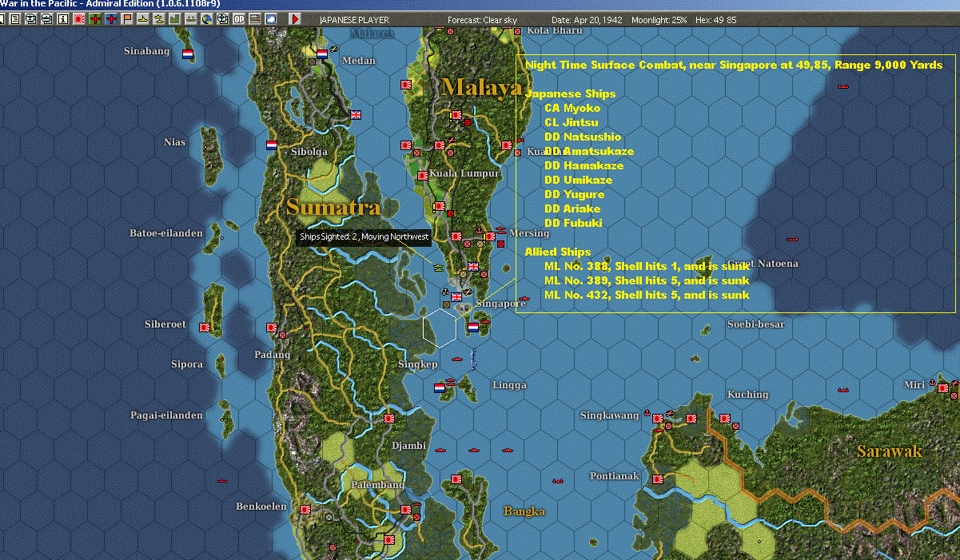Click the red play arrow button
Viewport: 960px width, 560px height.
click(295, 18)
